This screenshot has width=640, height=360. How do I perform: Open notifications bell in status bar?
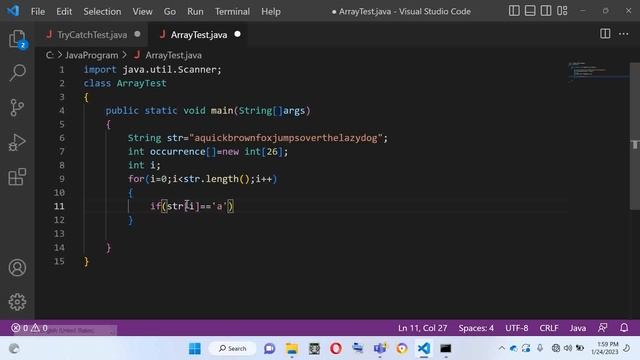[x=624, y=328]
